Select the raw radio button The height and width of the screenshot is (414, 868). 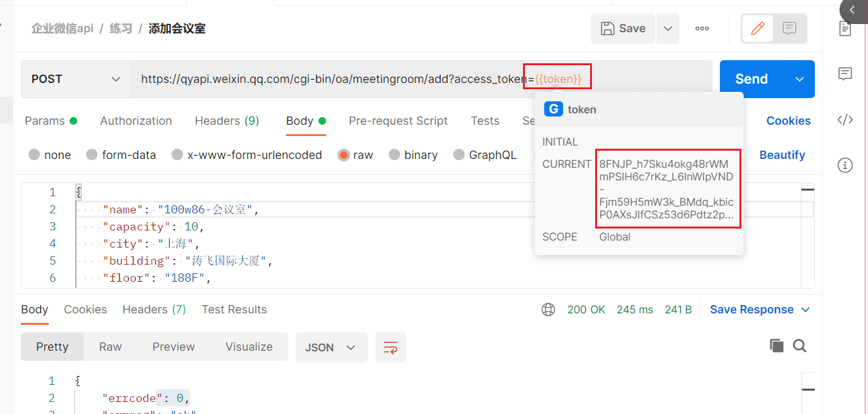coord(344,155)
